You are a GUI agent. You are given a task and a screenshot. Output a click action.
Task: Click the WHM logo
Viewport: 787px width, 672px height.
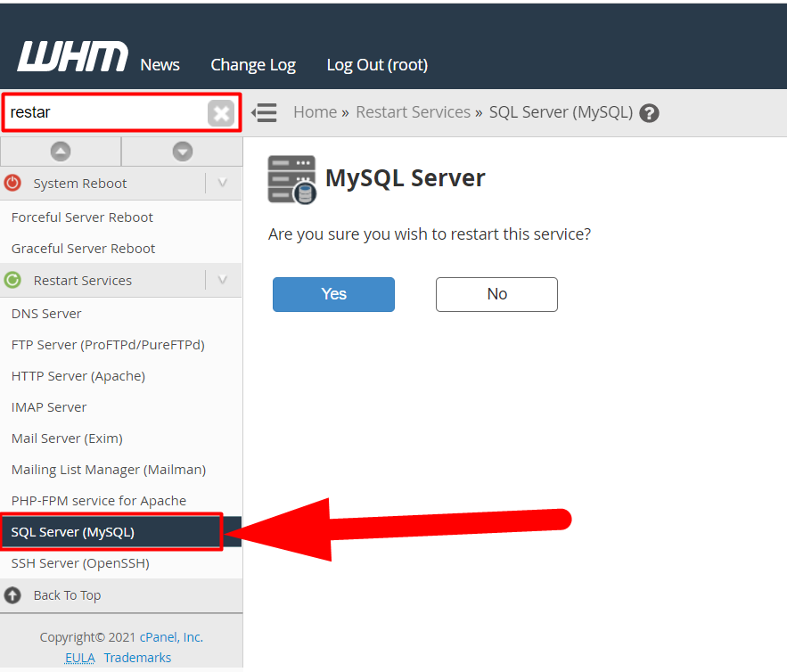(73, 56)
